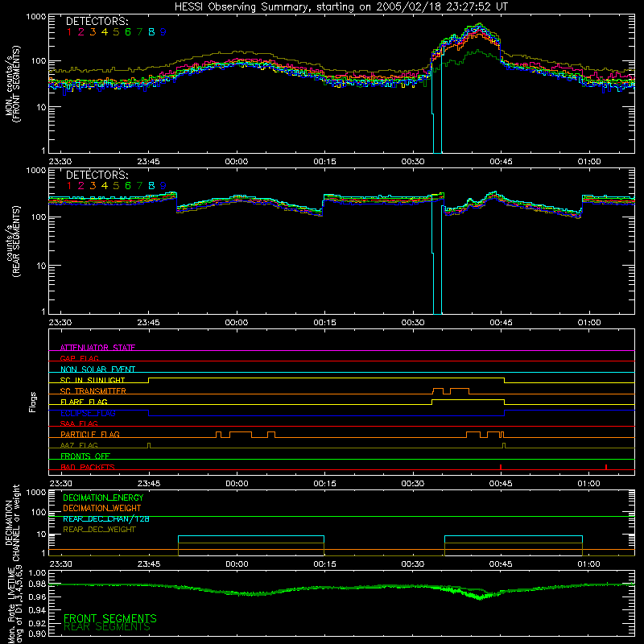The width and height of the screenshot is (644, 644).
Task: Click the REAR SEGMENTS livetime legend label
Action: click(107, 627)
